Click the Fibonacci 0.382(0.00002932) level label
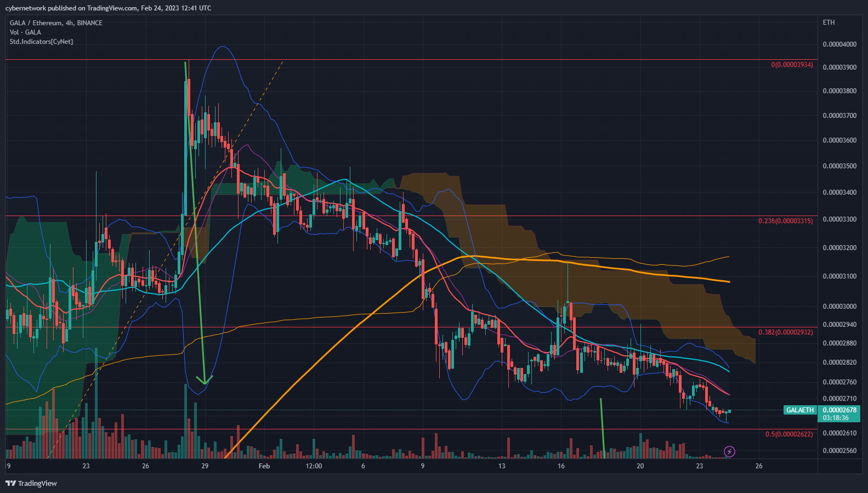 tap(786, 332)
